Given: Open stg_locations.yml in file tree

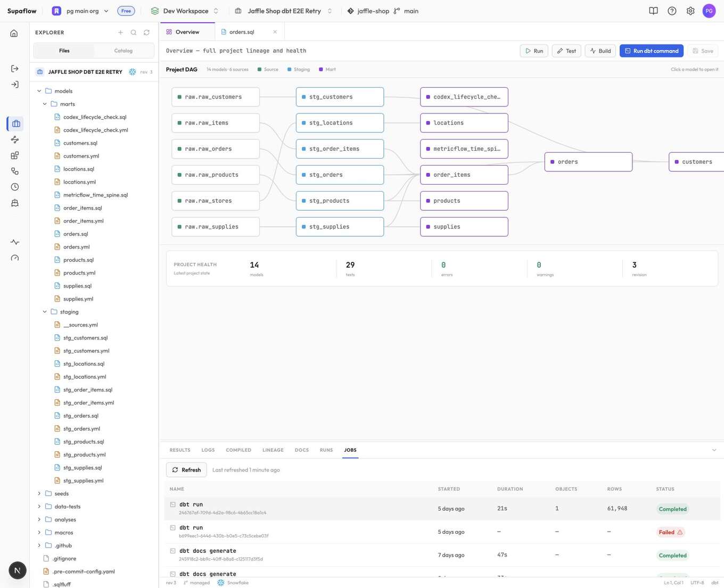Looking at the screenshot, I should (85, 377).
